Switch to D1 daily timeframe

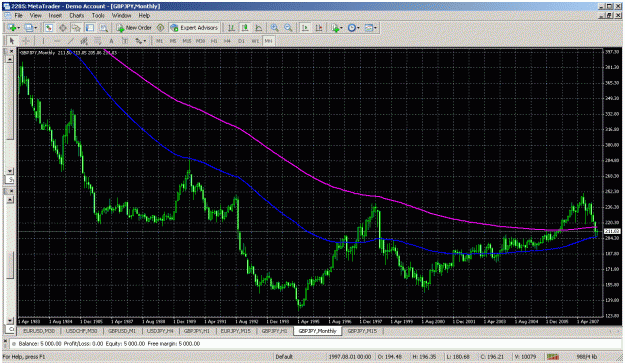[x=241, y=41]
